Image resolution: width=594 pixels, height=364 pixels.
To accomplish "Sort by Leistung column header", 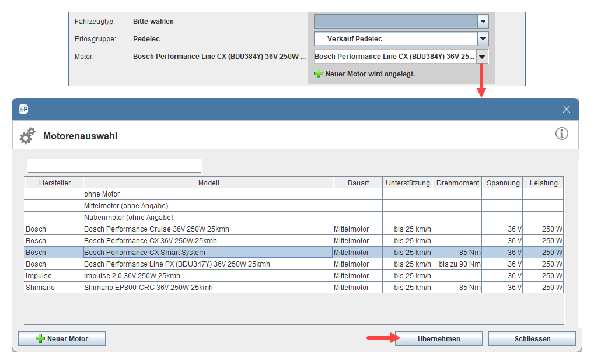I will pyautogui.click(x=543, y=183).
